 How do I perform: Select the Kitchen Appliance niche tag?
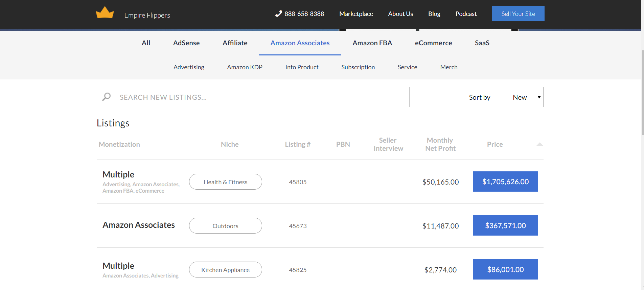[225, 270]
